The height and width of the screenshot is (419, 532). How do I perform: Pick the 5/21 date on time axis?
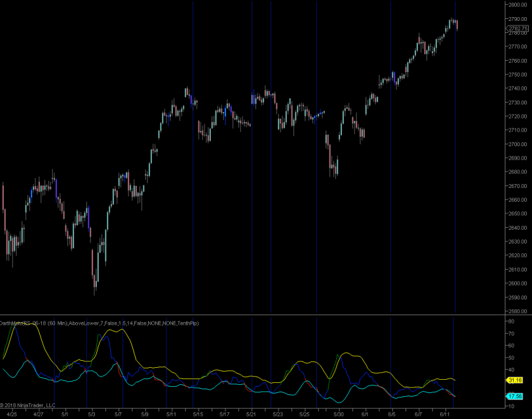pos(251,415)
